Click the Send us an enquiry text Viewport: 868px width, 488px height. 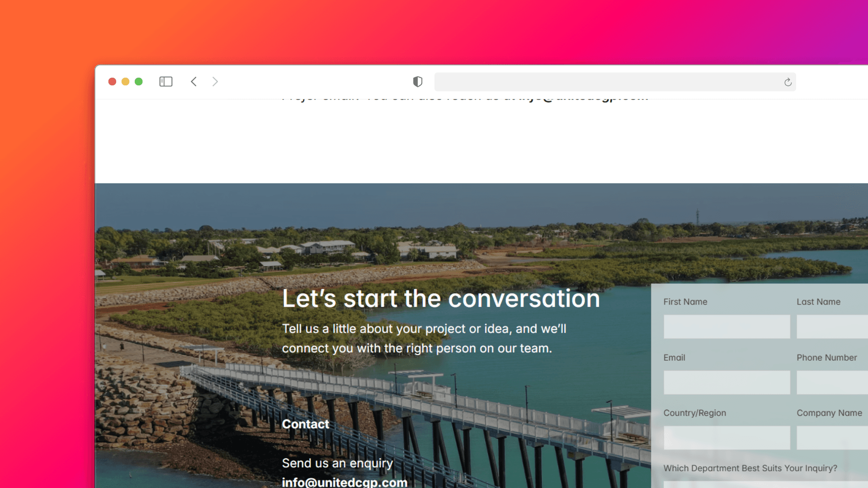[337, 463]
